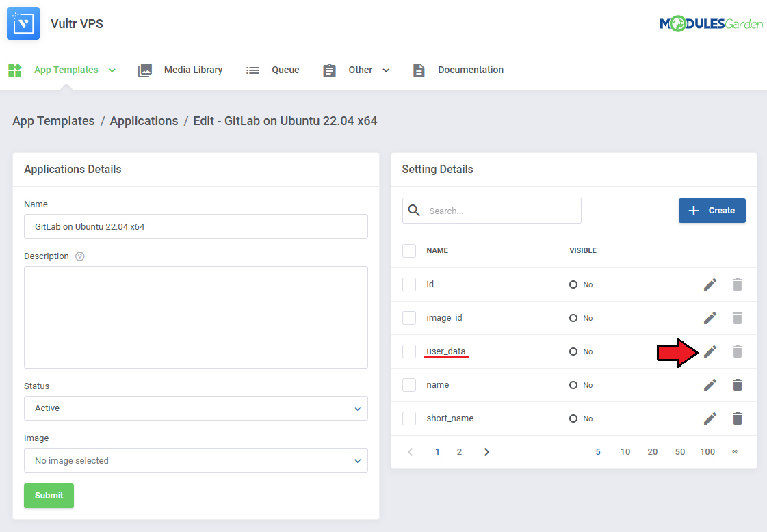Image resolution: width=767 pixels, height=532 pixels.
Task: Edit the name setting with pencil icon
Action: tap(710, 385)
